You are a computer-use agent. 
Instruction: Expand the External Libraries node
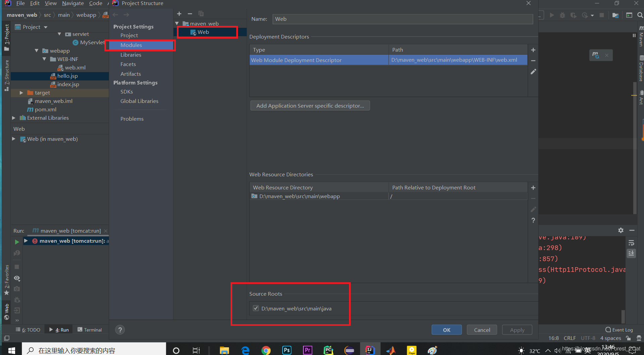click(x=14, y=118)
